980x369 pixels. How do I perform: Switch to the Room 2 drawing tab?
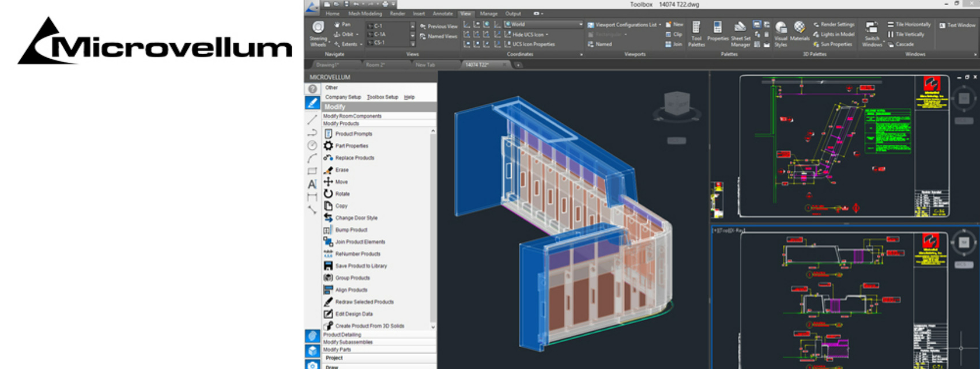point(375,65)
